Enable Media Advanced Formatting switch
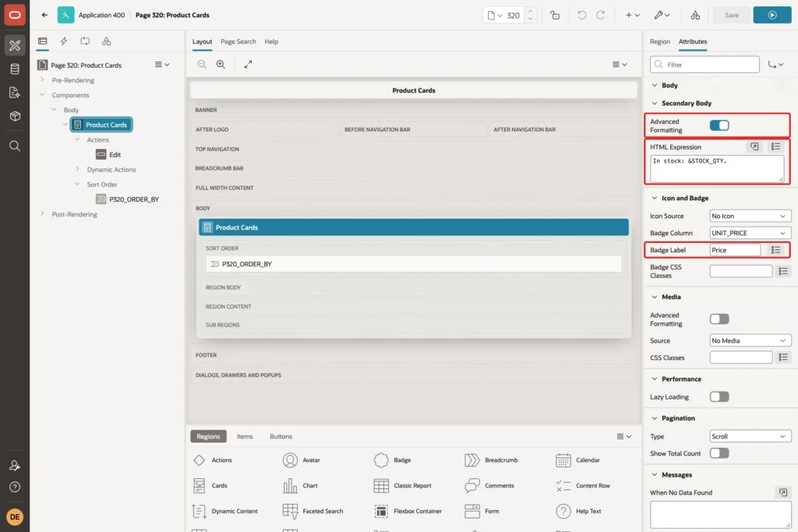798x532 pixels. pyautogui.click(x=719, y=319)
